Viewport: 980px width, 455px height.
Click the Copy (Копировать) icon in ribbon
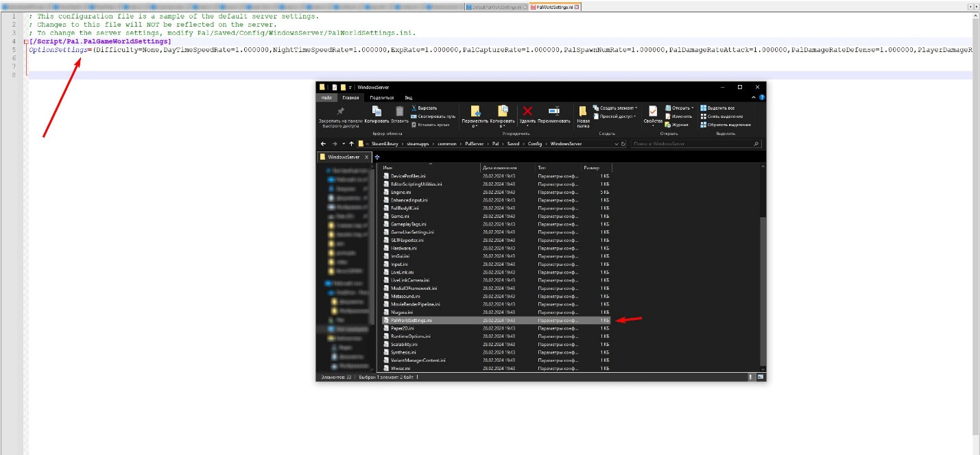[x=377, y=111]
